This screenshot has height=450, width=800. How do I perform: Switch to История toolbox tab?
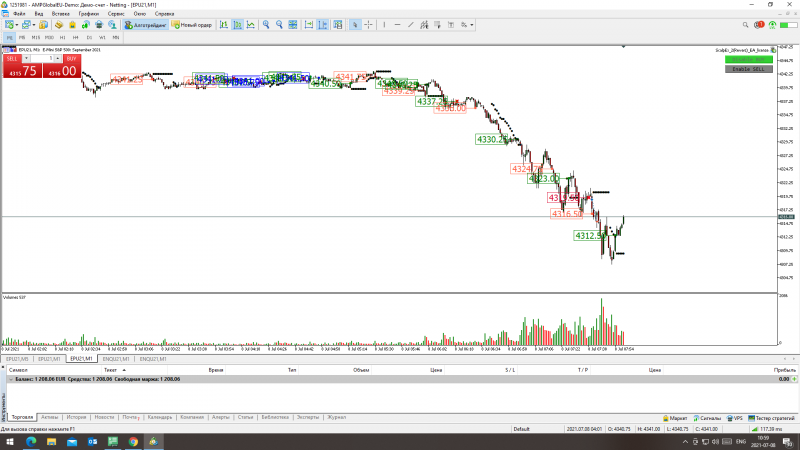coord(76,417)
